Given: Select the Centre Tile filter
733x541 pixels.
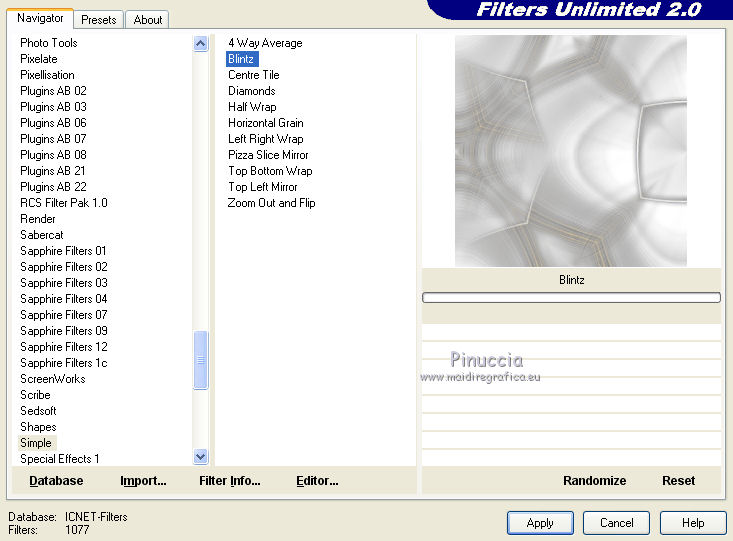Looking at the screenshot, I should coord(253,75).
